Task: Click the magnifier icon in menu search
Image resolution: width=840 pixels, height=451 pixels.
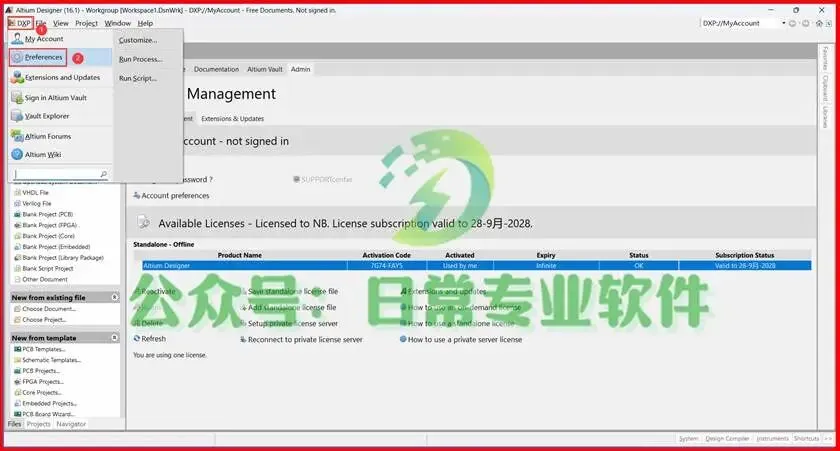Action: point(103,174)
